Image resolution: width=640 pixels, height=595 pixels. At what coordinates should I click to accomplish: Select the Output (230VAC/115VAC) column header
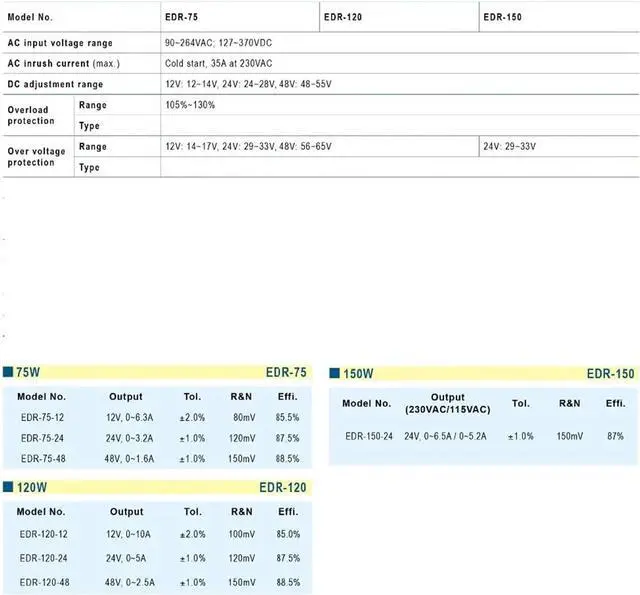447,404
